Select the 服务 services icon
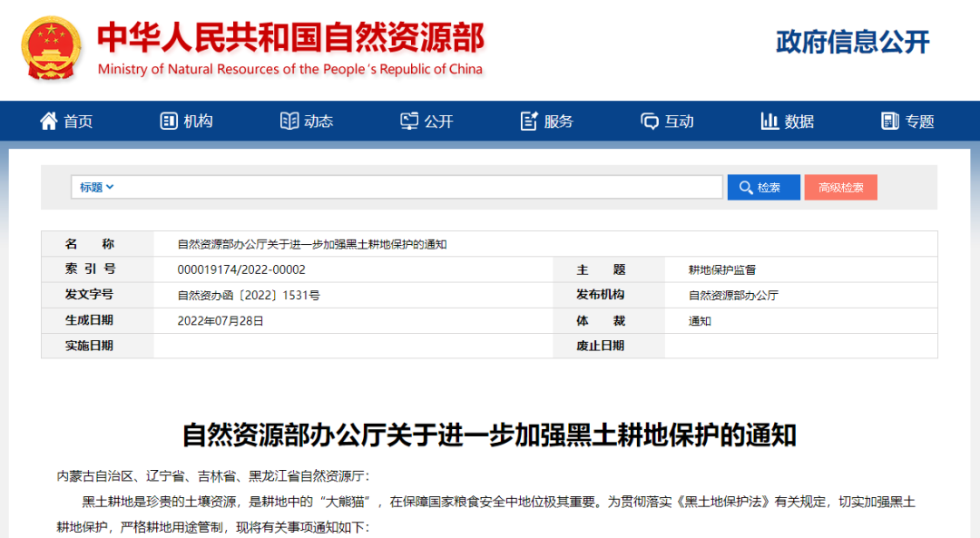This screenshot has width=980, height=538. 526,121
